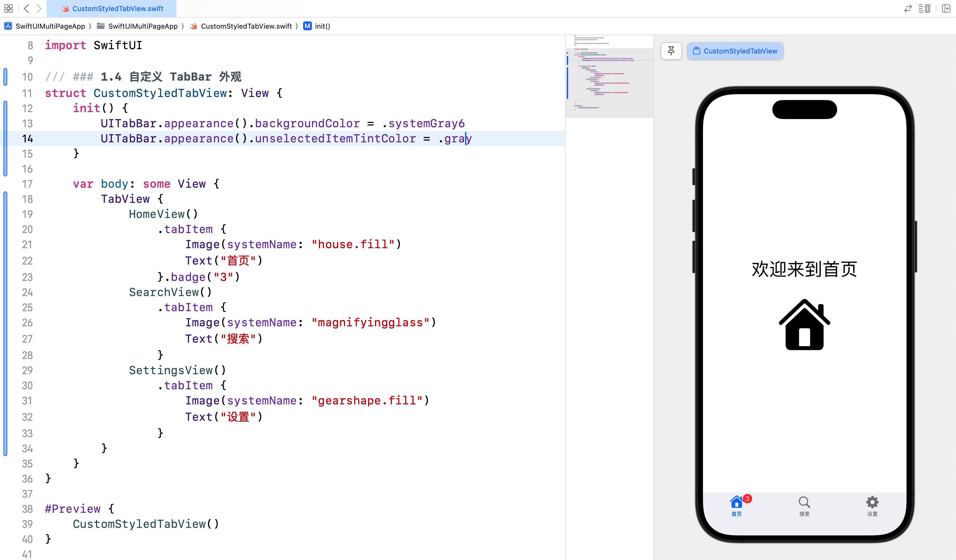Click the SwiftUIMultiPageApp project breadcrumb
The width and height of the screenshot is (956, 560).
pos(45,26)
